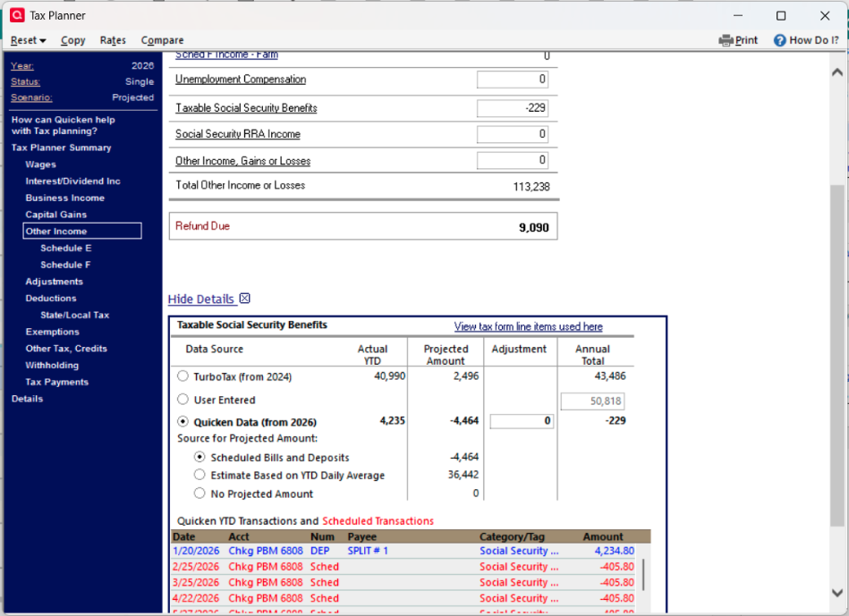The height and width of the screenshot is (616, 849).
Task: Click the 1/20/2026 transaction date
Action: 196,551
